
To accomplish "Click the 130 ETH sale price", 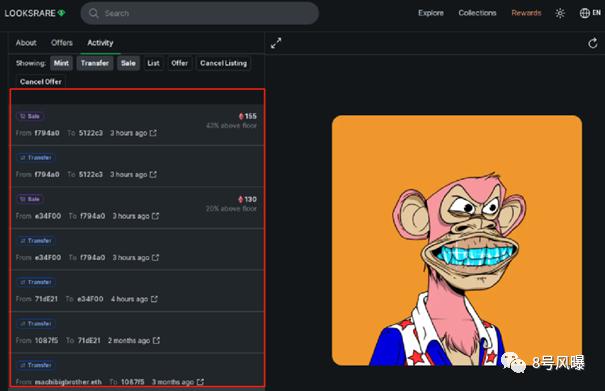I will 247,199.
